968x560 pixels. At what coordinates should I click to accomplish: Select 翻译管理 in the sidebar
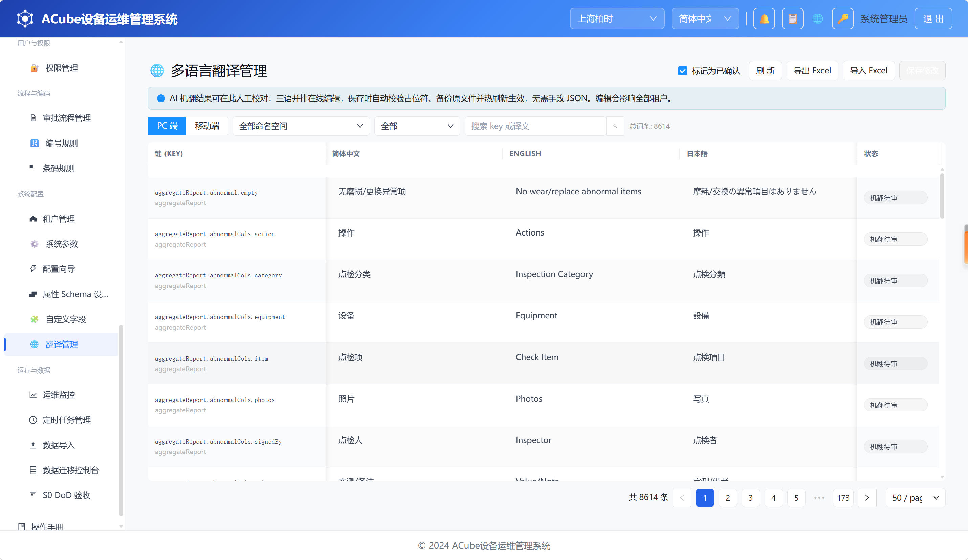click(62, 344)
